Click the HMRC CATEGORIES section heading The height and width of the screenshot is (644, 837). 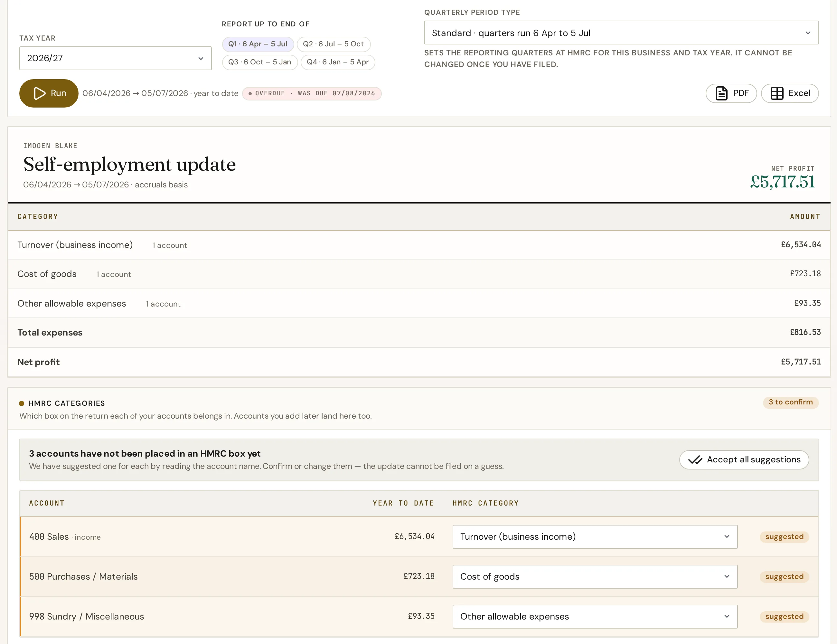point(66,403)
